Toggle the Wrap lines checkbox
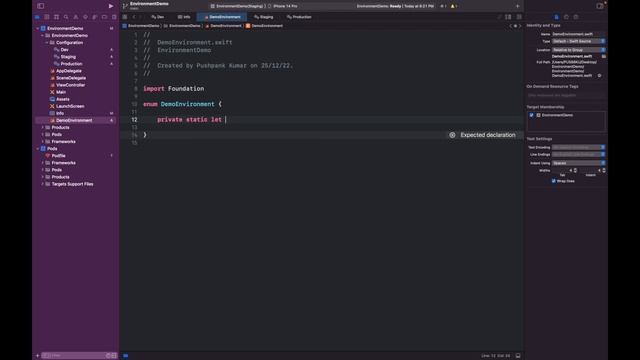 click(554, 181)
